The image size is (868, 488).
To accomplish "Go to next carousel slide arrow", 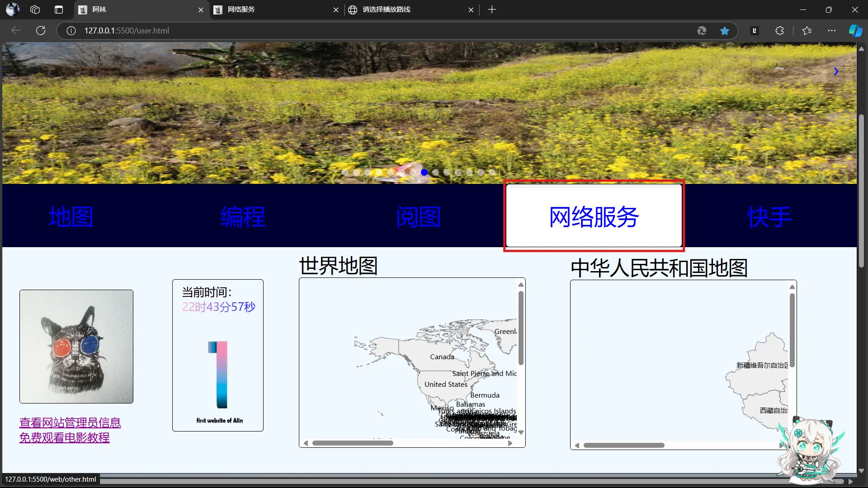I will click(x=836, y=71).
